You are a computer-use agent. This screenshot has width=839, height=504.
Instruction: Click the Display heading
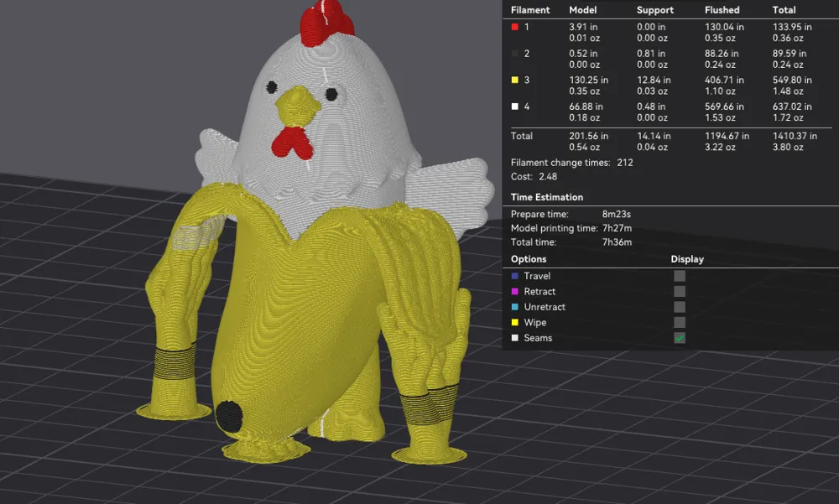687,259
